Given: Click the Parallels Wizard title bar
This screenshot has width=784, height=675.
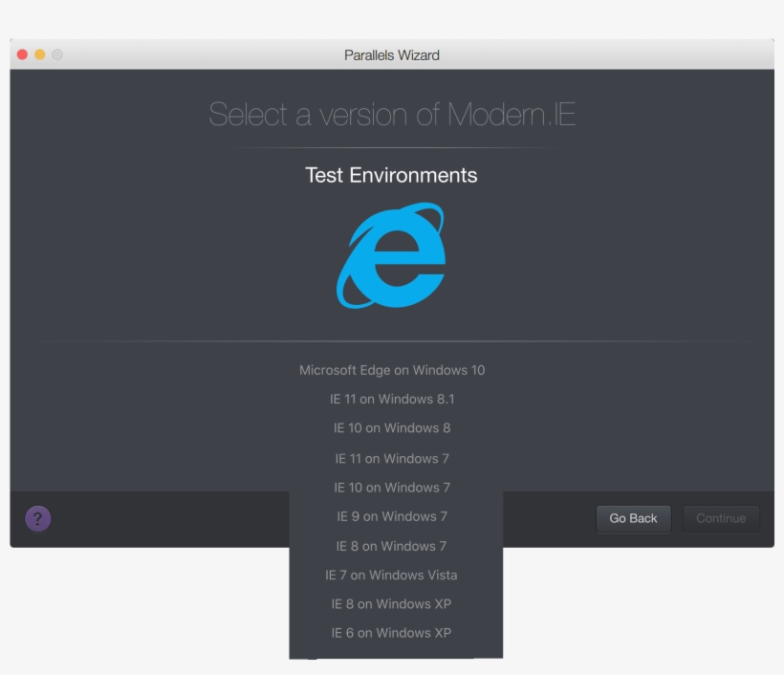Looking at the screenshot, I should point(390,54).
